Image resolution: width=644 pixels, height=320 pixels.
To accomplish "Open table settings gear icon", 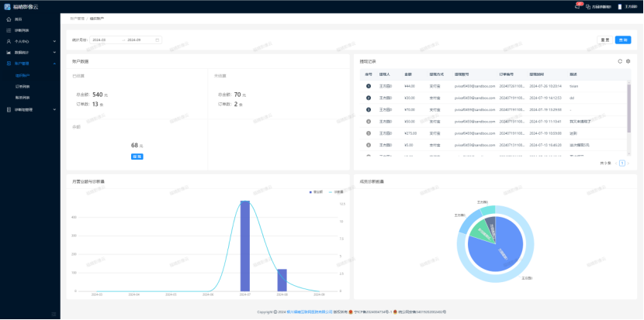I will pyautogui.click(x=628, y=60).
